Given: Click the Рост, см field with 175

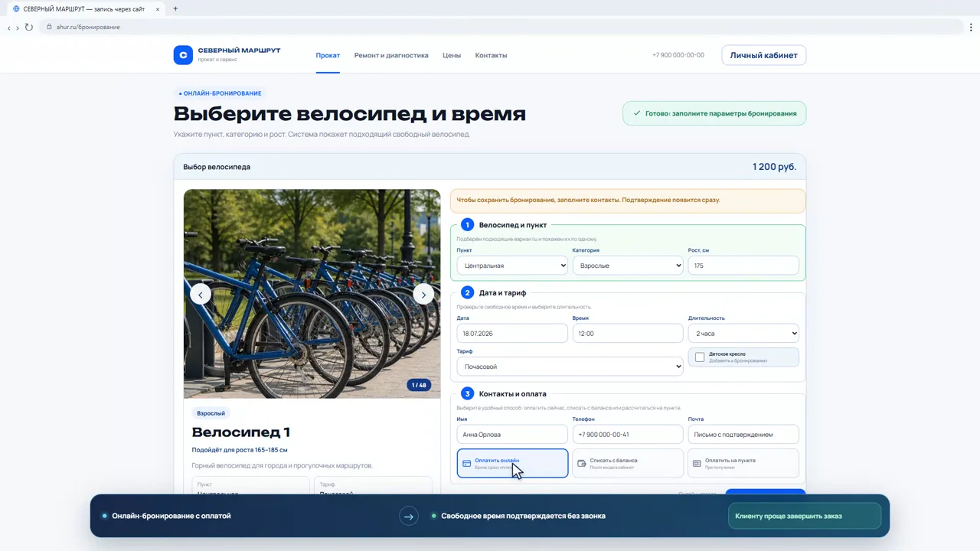Looking at the screenshot, I should click(x=743, y=266).
